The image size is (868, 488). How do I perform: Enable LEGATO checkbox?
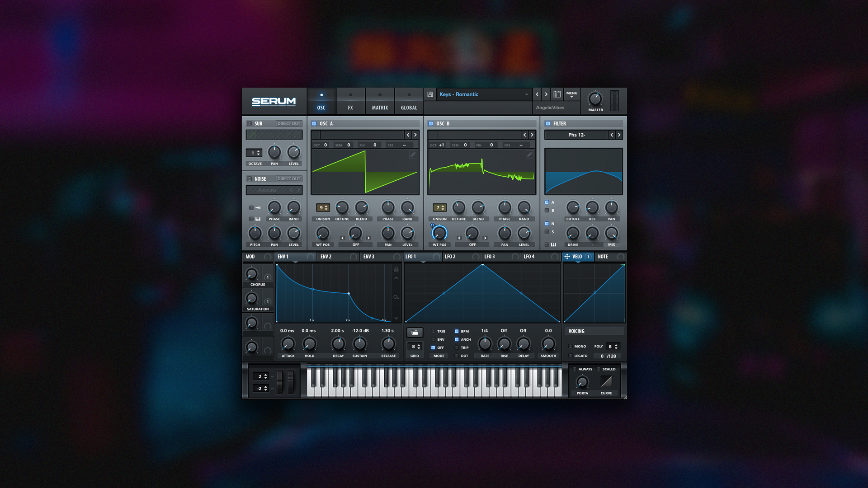point(571,356)
